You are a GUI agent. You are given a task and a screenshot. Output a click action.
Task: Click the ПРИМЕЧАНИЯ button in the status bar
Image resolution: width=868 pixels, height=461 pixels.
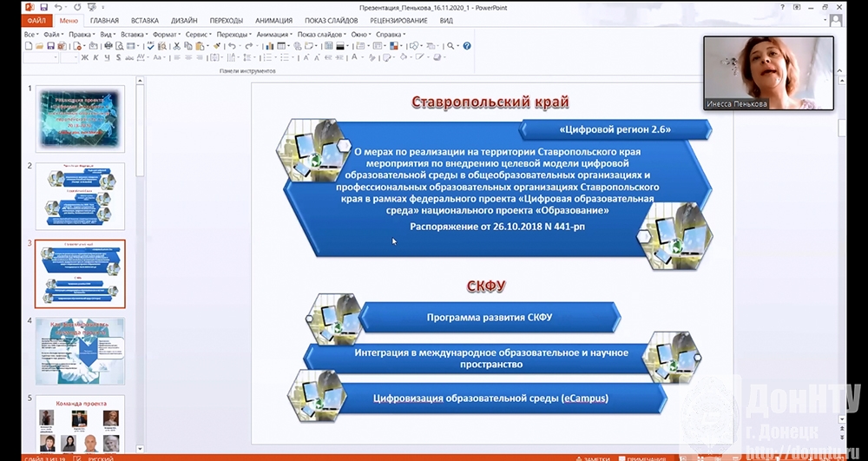tap(642, 458)
